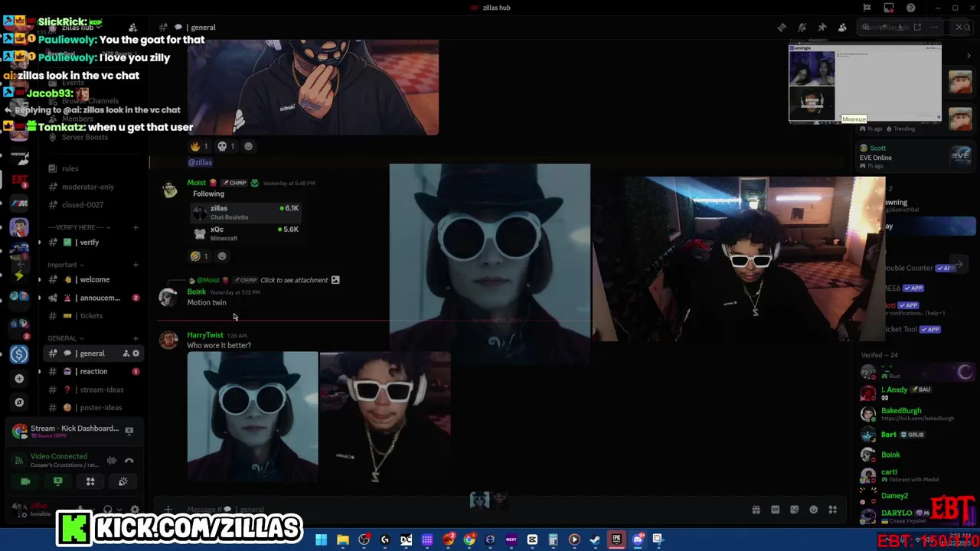
Task: Open Steam from taskbar
Action: click(x=595, y=540)
